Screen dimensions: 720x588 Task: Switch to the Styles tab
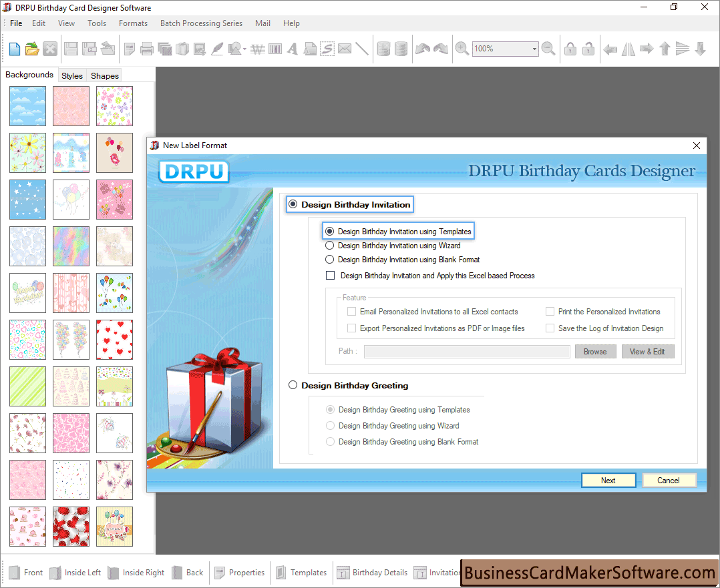(72, 75)
